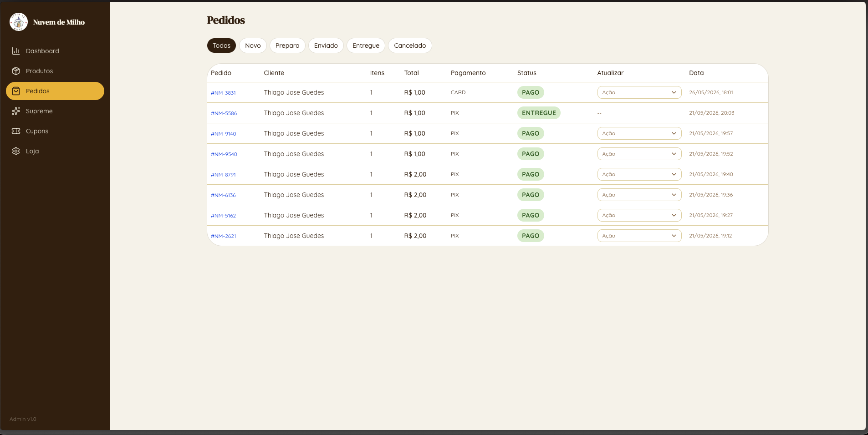Filter orders by Novo

pyautogui.click(x=253, y=46)
